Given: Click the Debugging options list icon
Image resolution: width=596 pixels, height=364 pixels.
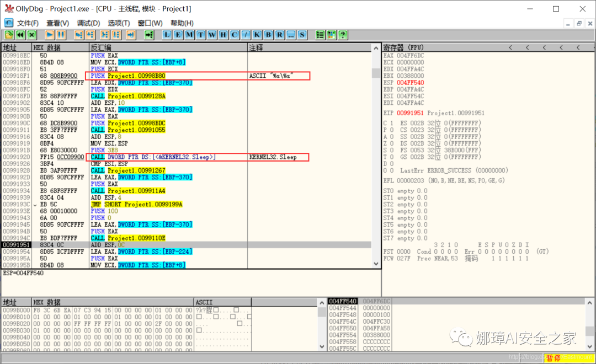Looking at the screenshot, I should click(x=320, y=35).
